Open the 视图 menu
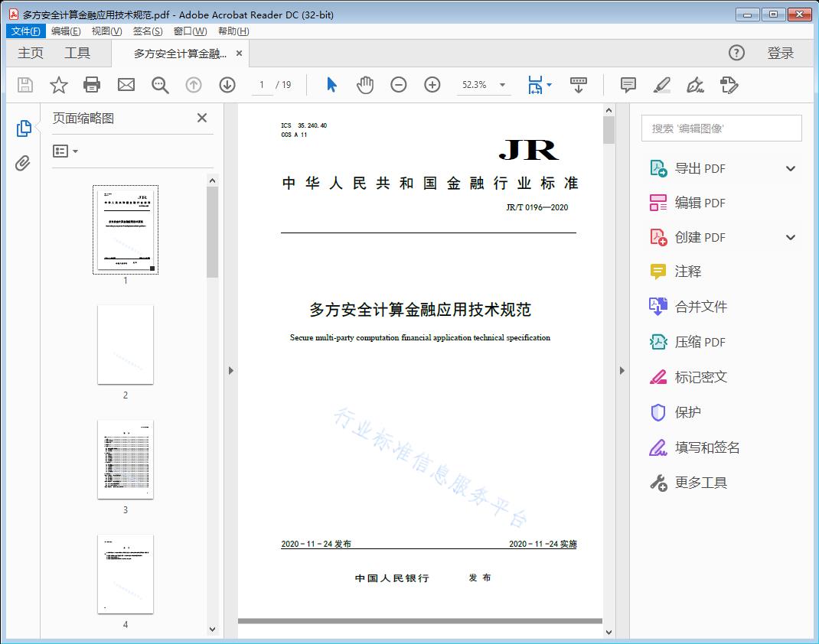 [x=106, y=31]
